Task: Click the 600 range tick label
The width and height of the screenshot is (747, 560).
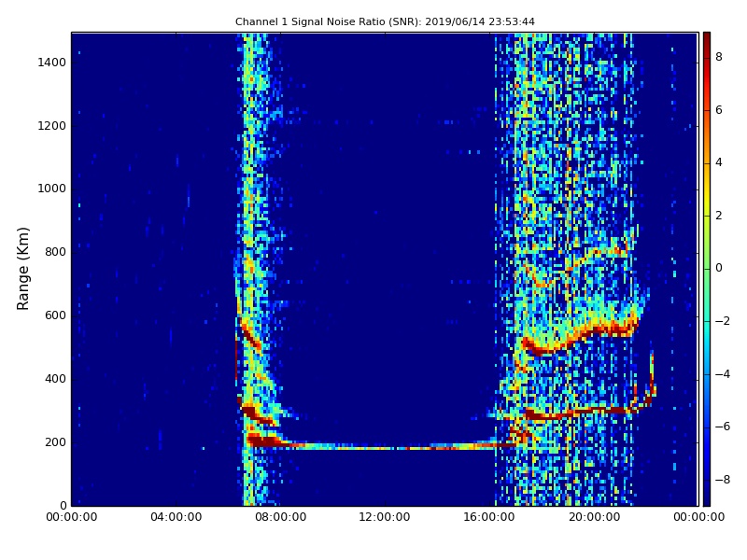Action: tap(55, 315)
